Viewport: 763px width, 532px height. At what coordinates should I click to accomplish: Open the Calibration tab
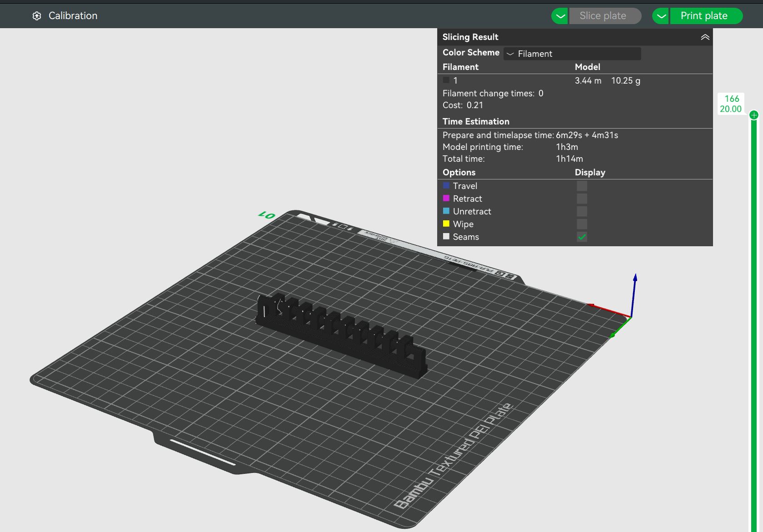(x=65, y=16)
